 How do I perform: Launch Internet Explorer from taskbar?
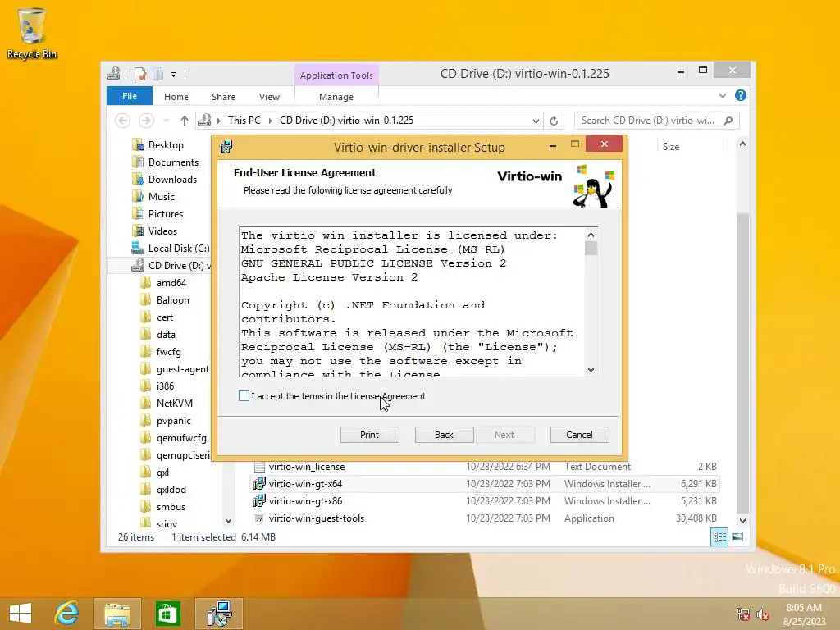(x=66, y=614)
